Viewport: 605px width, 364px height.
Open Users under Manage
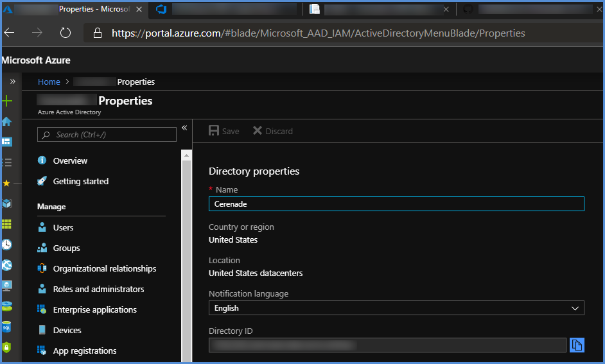[x=64, y=227]
